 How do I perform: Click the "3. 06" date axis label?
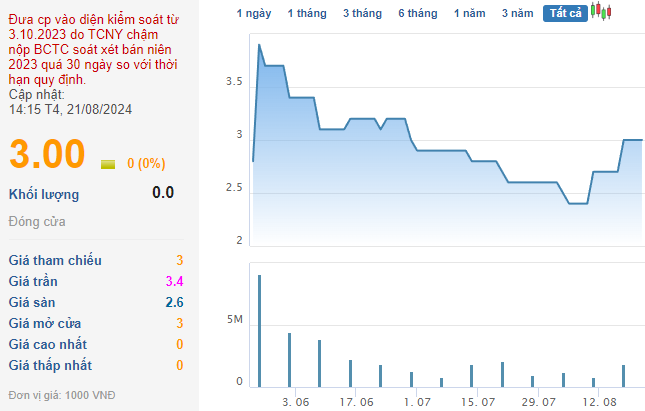[296, 401]
